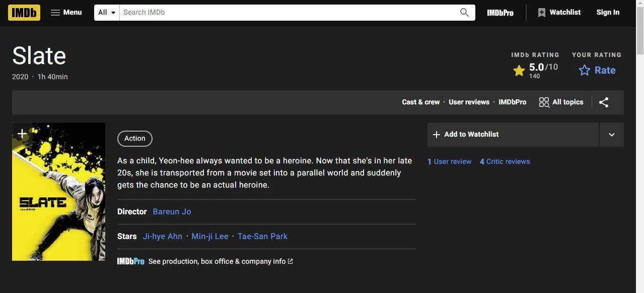
Task: Open Cast & crew
Action: pyautogui.click(x=420, y=102)
